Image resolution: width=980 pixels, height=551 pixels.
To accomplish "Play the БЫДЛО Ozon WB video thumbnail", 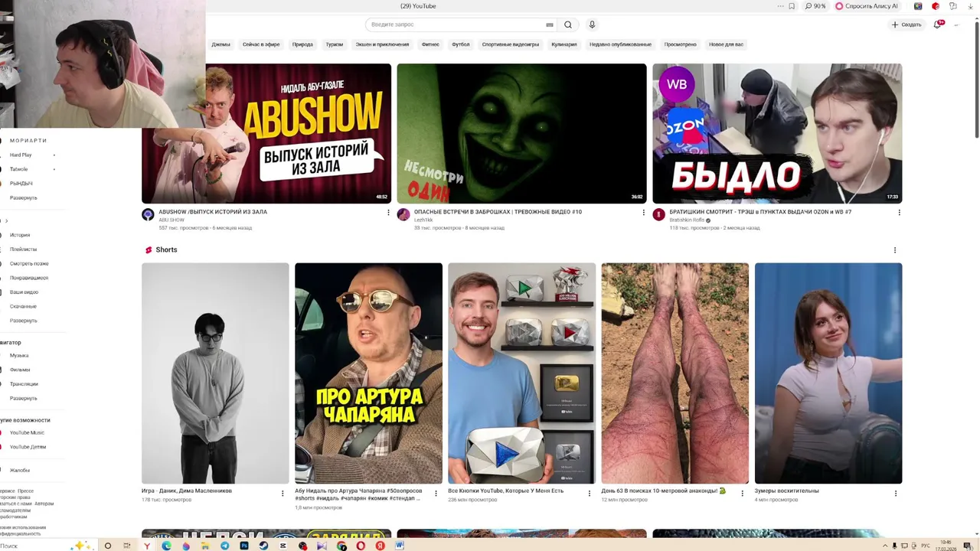I will pyautogui.click(x=777, y=133).
